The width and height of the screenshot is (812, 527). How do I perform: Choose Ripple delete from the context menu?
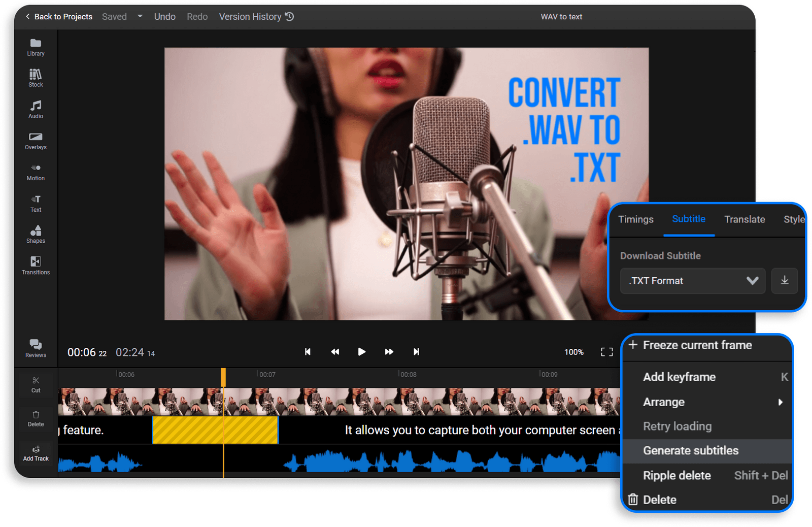(677, 475)
